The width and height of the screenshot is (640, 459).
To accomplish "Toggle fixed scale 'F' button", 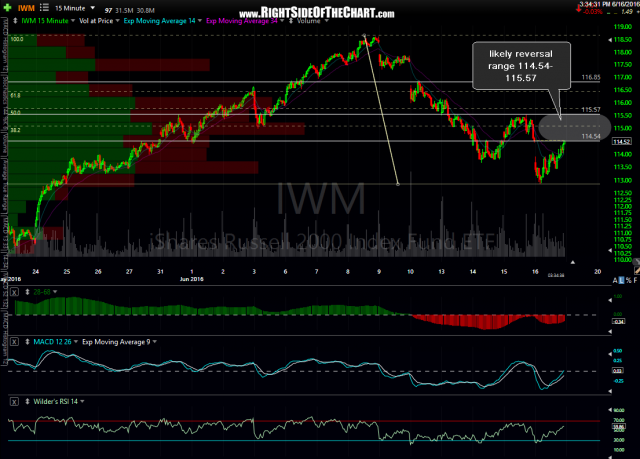I will (x=635, y=281).
